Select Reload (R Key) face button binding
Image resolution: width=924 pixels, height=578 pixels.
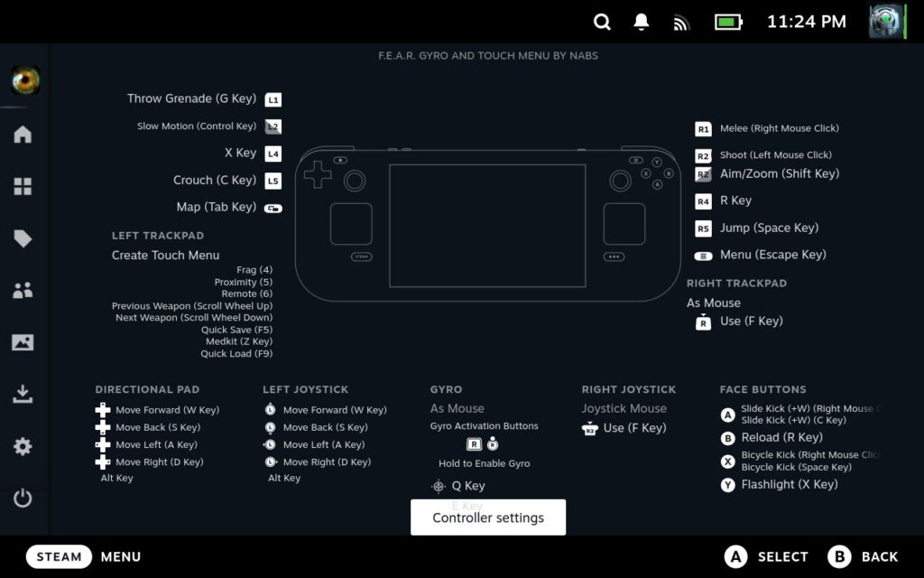pyautogui.click(x=782, y=438)
